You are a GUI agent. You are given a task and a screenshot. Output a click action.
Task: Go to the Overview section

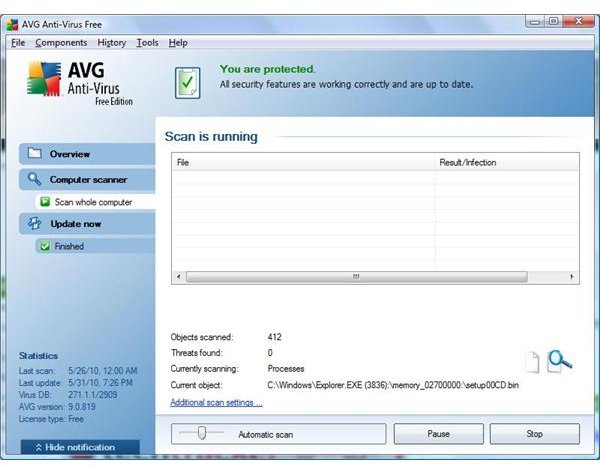coord(87,154)
